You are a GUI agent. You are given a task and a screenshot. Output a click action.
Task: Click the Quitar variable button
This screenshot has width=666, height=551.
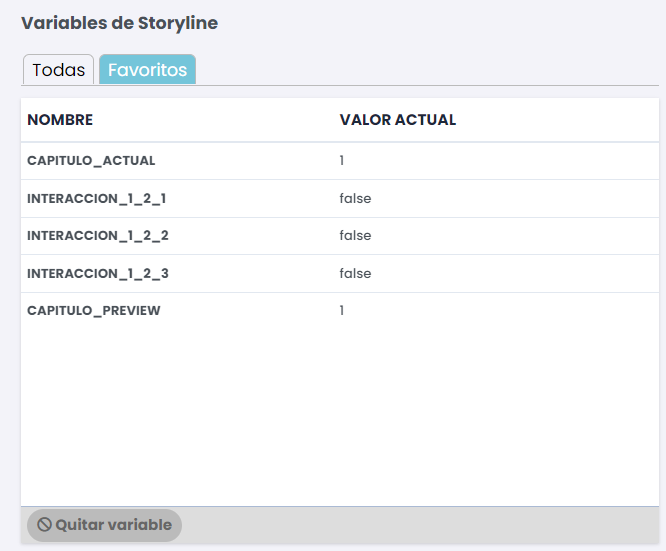tap(104, 525)
